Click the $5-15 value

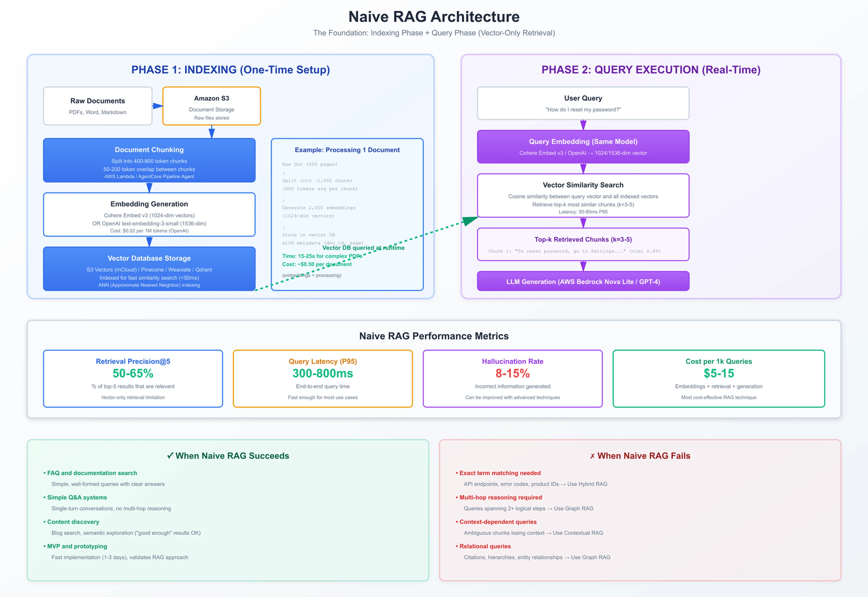click(x=719, y=373)
